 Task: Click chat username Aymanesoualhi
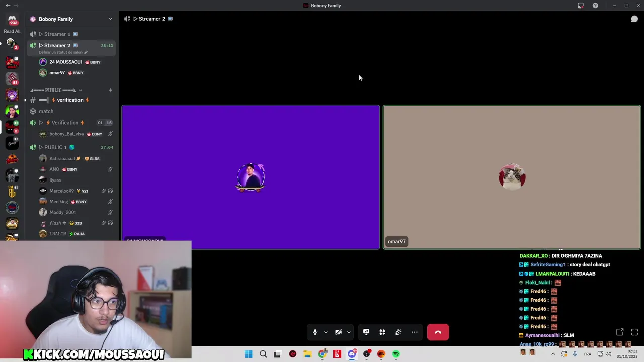[542, 335]
